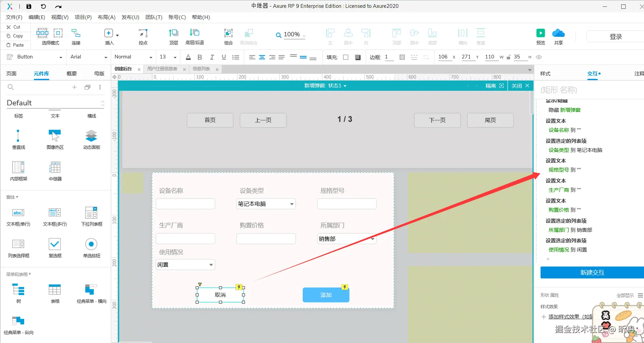Viewport: 644px width, 343px height.
Task: Toggle the 隔离 isolate option
Action: coord(494,86)
